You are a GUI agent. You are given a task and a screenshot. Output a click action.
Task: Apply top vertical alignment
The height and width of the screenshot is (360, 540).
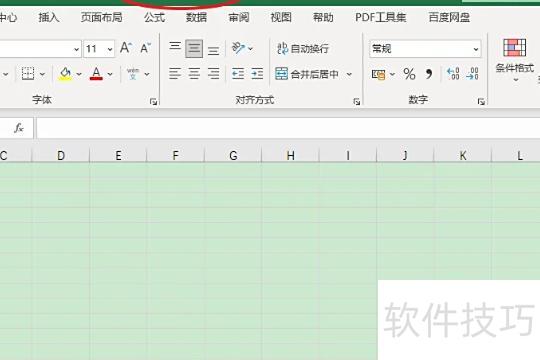point(175,48)
